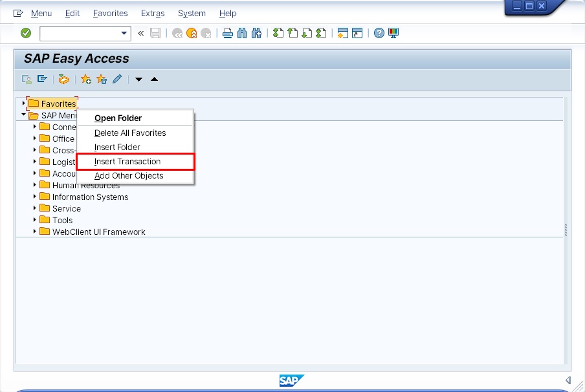Collapse the SAP Menu folder arrow
Screen dimensions: 585x392
pos(23,115)
